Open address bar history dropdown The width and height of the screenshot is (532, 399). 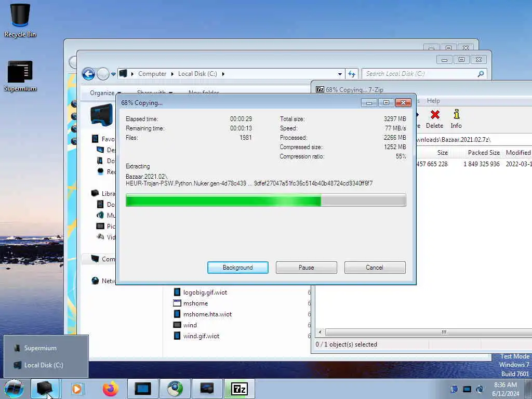pos(340,74)
